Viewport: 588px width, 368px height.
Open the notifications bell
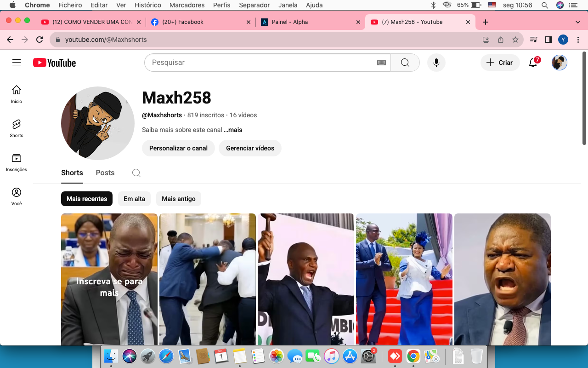533,63
